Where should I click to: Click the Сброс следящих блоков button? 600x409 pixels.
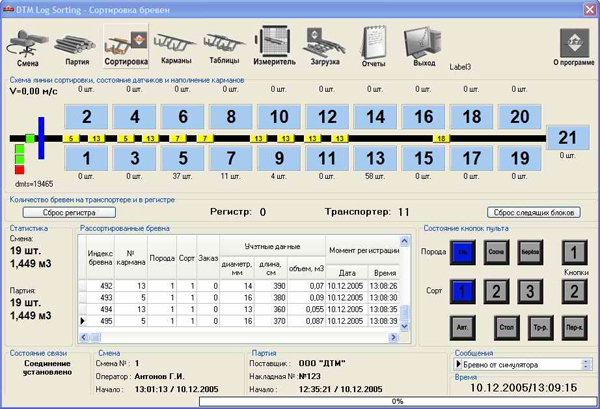pyautogui.click(x=534, y=212)
